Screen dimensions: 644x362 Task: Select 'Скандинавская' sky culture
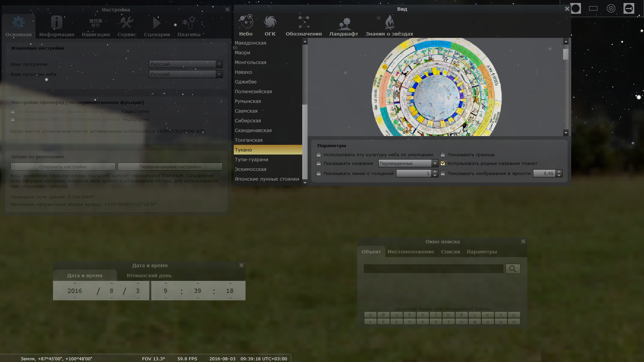268,130
